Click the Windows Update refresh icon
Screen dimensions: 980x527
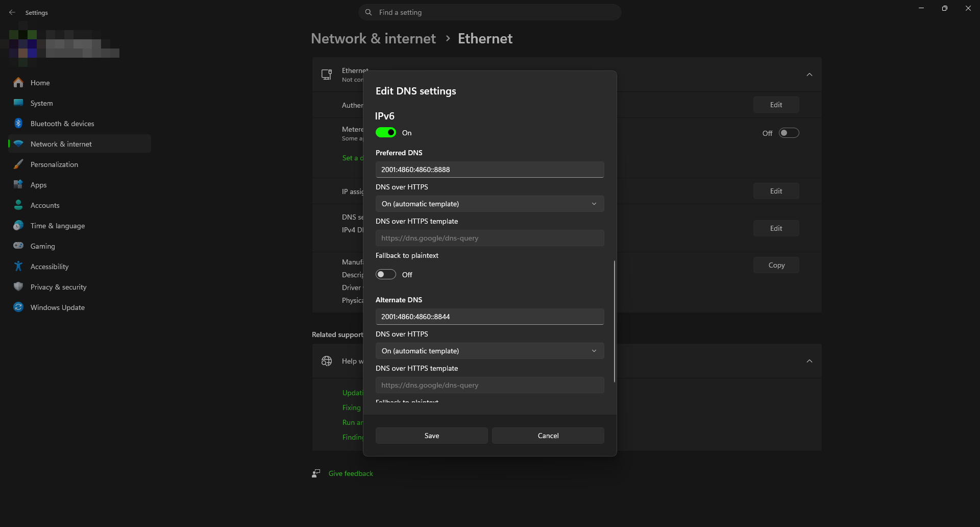pos(18,307)
